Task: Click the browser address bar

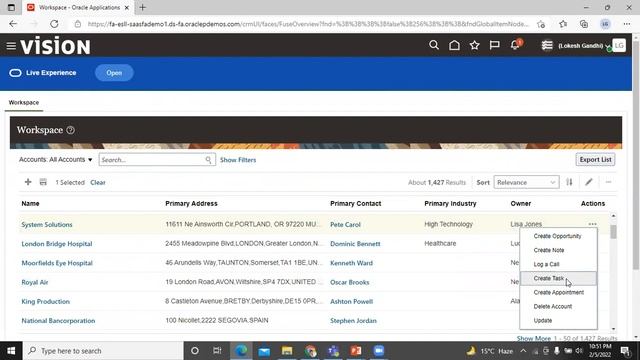Action: pos(308,24)
